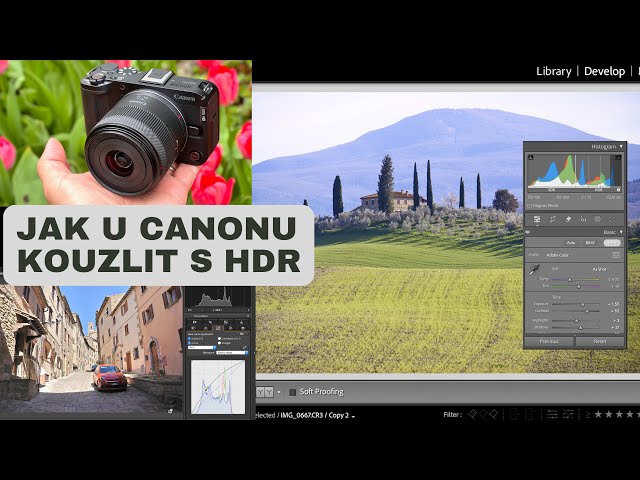Click the Previous button
Image resolution: width=640 pixels, height=480 pixels.
pyautogui.click(x=549, y=341)
